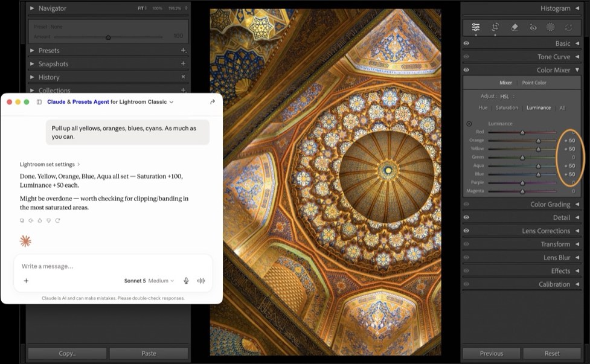The image size is (590, 364).
Task: Switch to the Point Color tab
Action: click(534, 83)
